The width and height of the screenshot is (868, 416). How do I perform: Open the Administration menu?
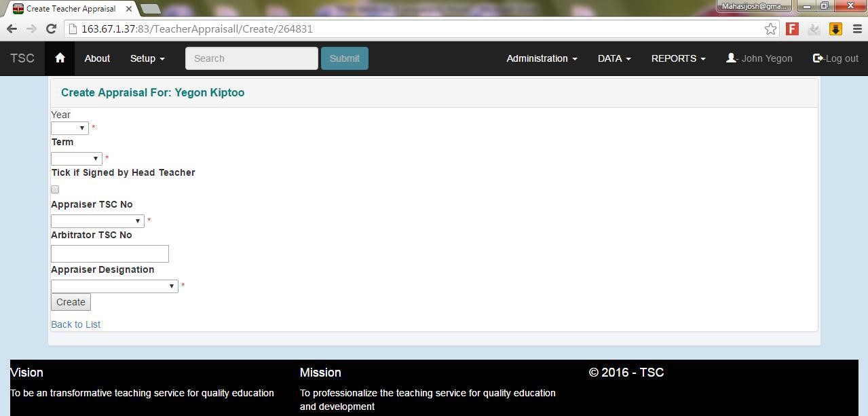tap(542, 58)
